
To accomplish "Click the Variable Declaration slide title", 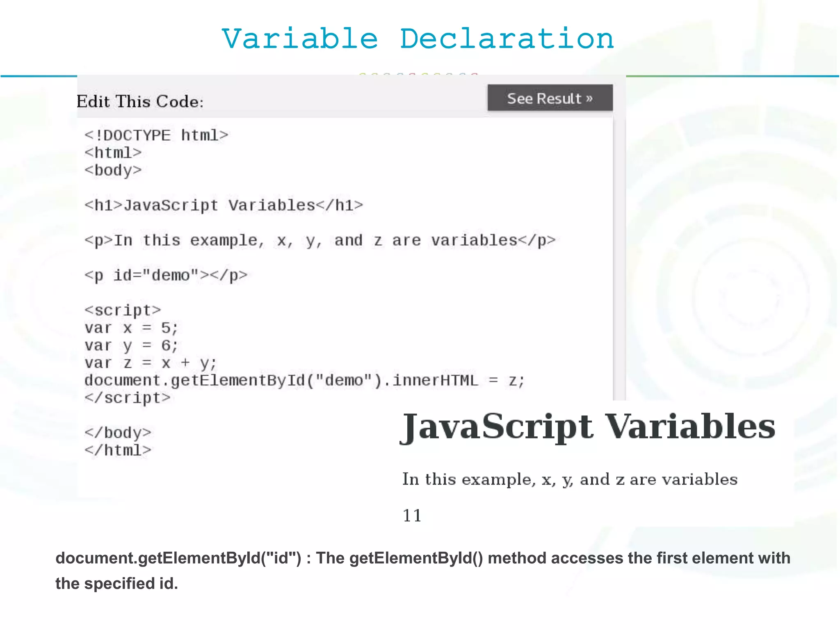I will (418, 39).
